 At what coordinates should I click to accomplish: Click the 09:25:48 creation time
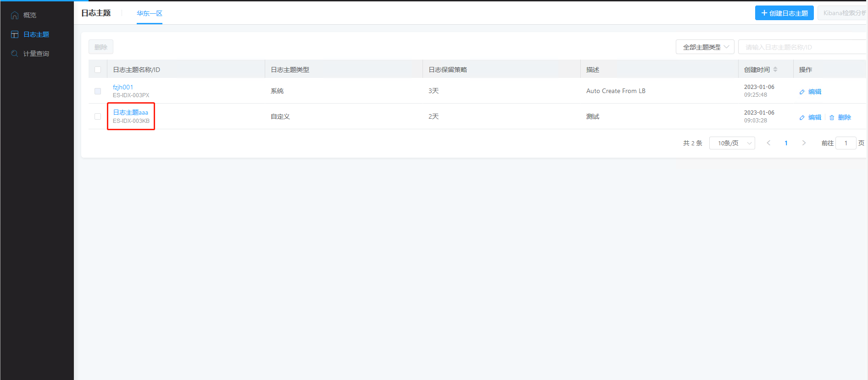point(756,95)
